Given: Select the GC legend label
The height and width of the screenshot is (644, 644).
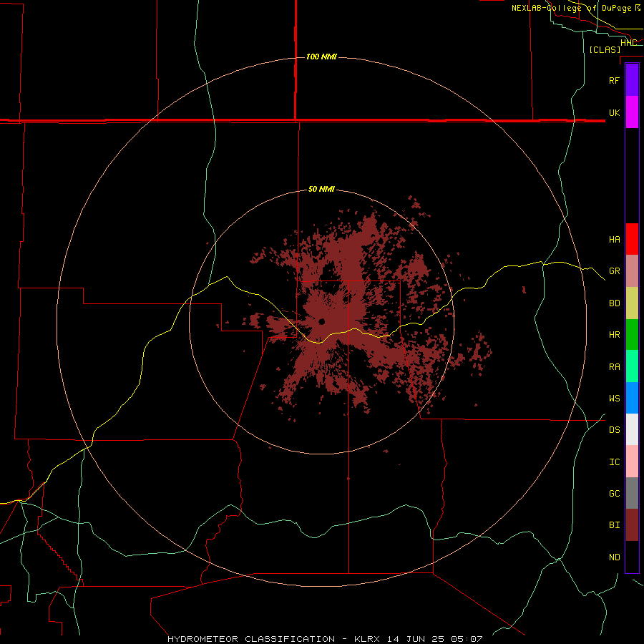Looking at the screenshot, I should (614, 493).
